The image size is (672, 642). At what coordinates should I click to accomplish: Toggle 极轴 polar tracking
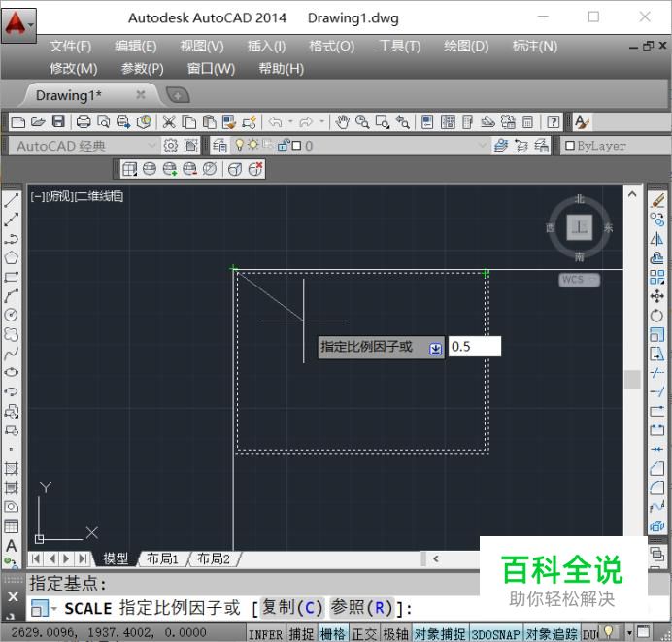coord(395,634)
